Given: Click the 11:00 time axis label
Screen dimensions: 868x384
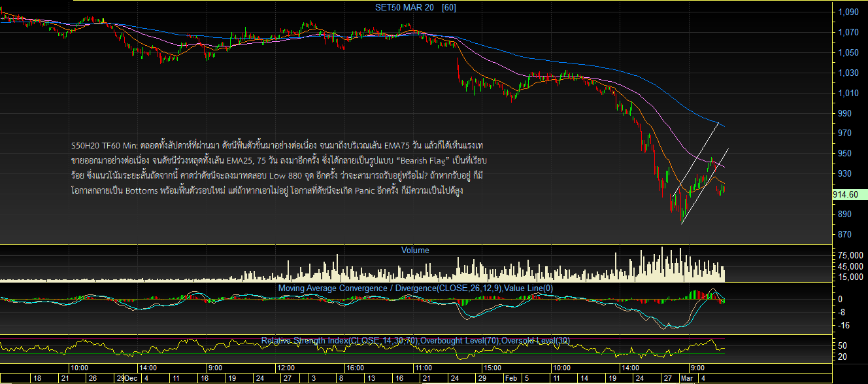Looking at the screenshot, I should [424, 368].
